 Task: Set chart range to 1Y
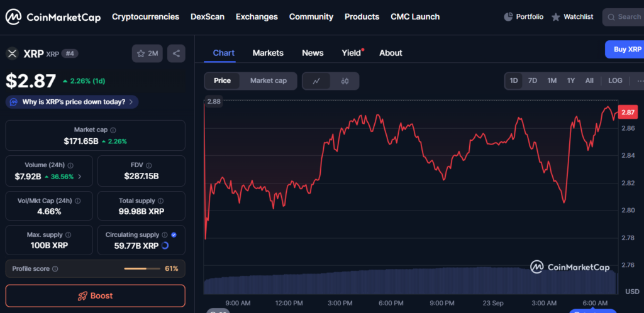point(571,81)
